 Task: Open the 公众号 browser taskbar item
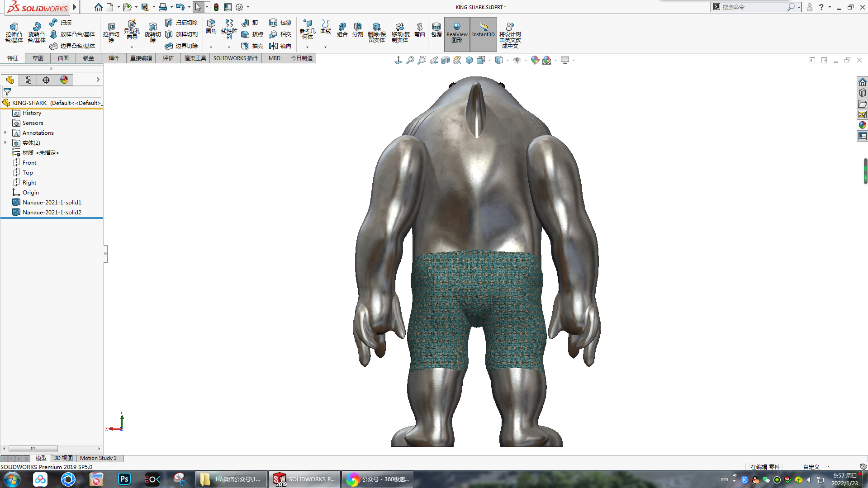pyautogui.click(x=378, y=479)
